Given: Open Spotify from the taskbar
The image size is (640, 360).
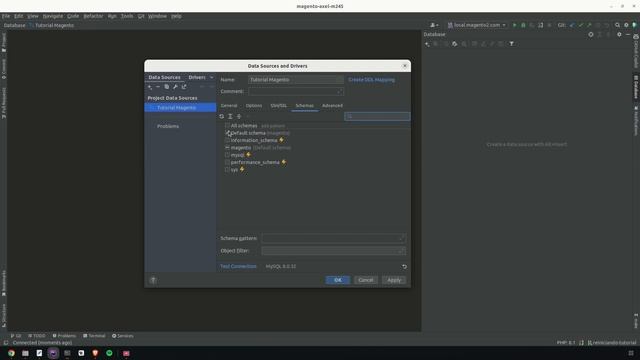Looking at the screenshot, I should [x=109, y=353].
